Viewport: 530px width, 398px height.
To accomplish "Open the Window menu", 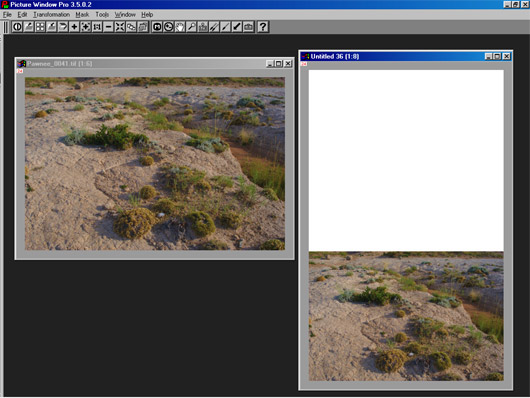I will pyautogui.click(x=125, y=15).
